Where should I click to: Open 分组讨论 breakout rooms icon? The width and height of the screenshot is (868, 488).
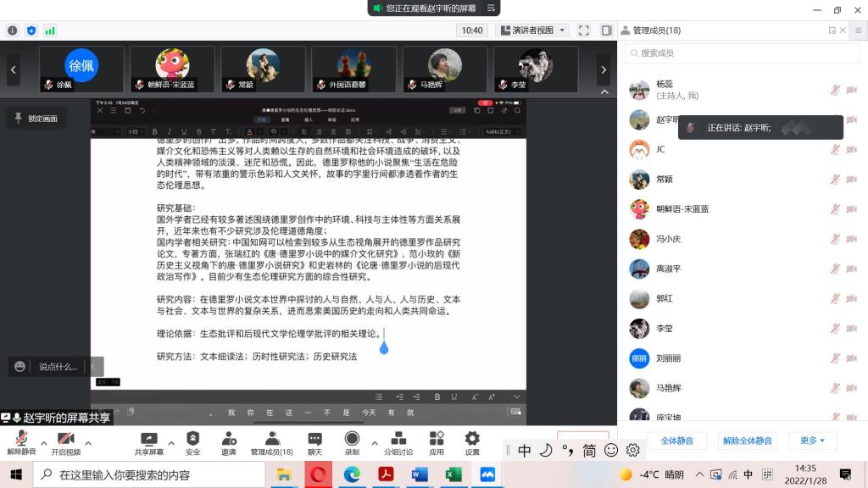coord(398,439)
